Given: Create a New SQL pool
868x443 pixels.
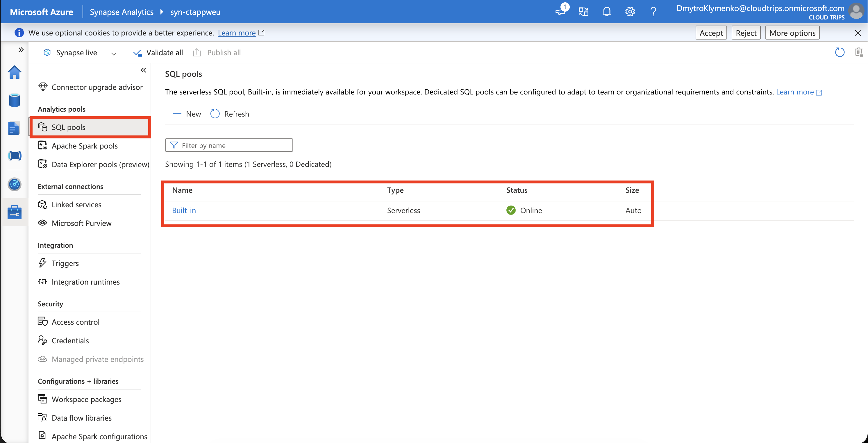Looking at the screenshot, I should [187, 114].
